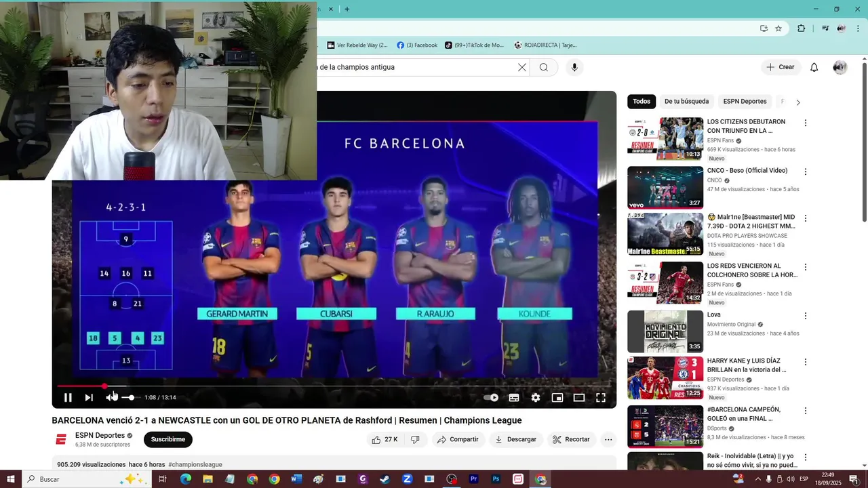Mute the video volume speaker icon

pyautogui.click(x=111, y=398)
